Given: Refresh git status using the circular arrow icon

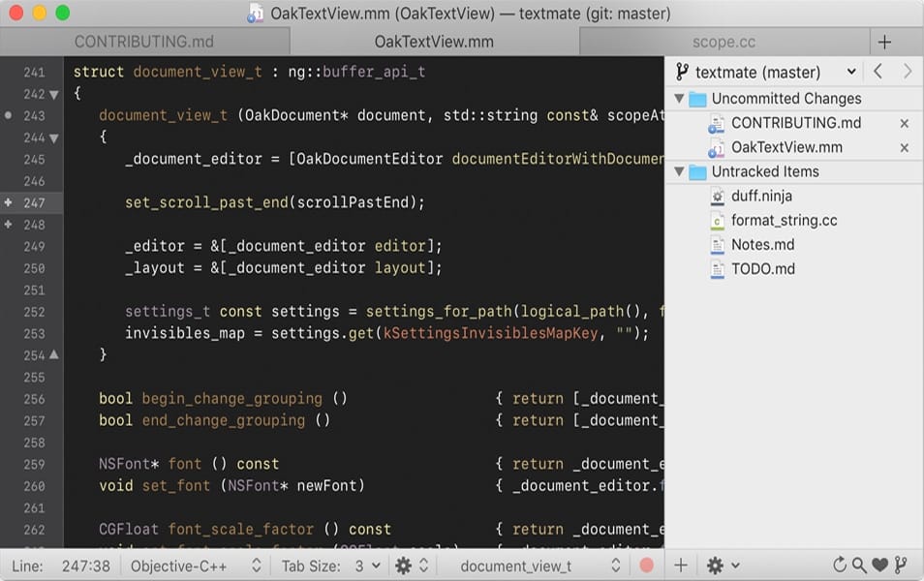Looking at the screenshot, I should (x=839, y=565).
